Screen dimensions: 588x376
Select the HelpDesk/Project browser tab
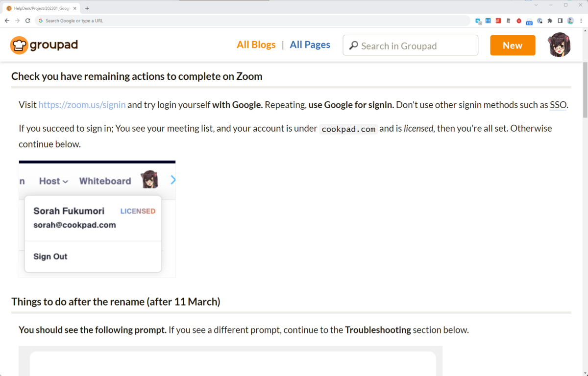tap(42, 8)
